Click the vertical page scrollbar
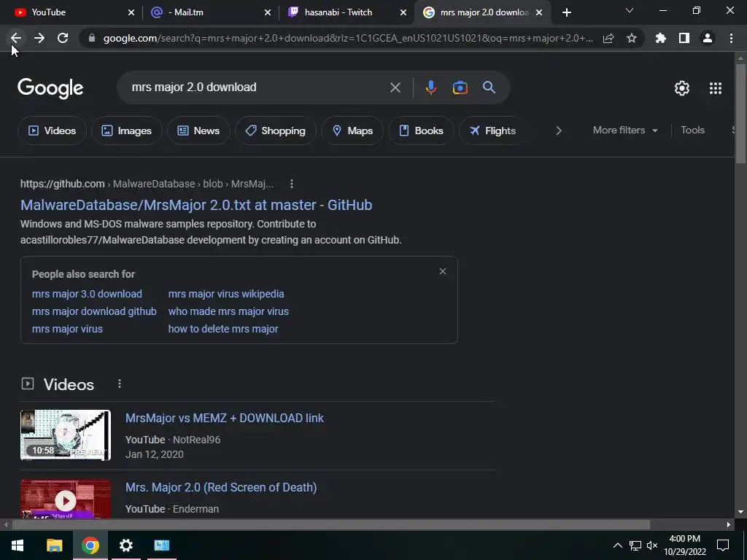 click(741, 114)
